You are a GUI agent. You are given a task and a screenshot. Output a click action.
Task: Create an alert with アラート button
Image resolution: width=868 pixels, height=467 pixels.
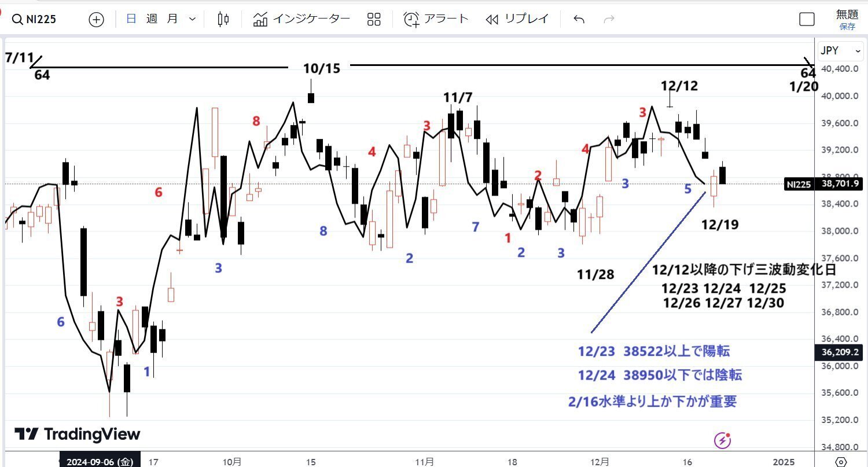click(x=436, y=19)
